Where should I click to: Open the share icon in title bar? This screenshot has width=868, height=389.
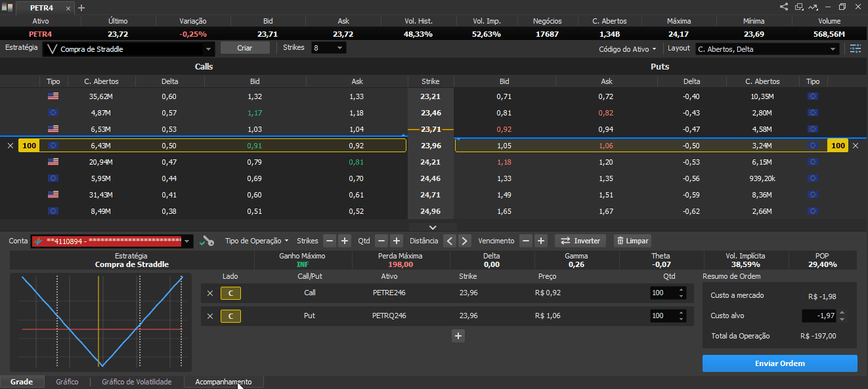click(784, 7)
